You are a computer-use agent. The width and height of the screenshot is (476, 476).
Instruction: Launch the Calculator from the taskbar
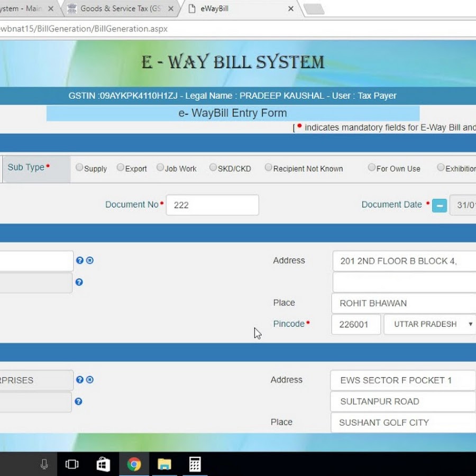tap(195, 464)
